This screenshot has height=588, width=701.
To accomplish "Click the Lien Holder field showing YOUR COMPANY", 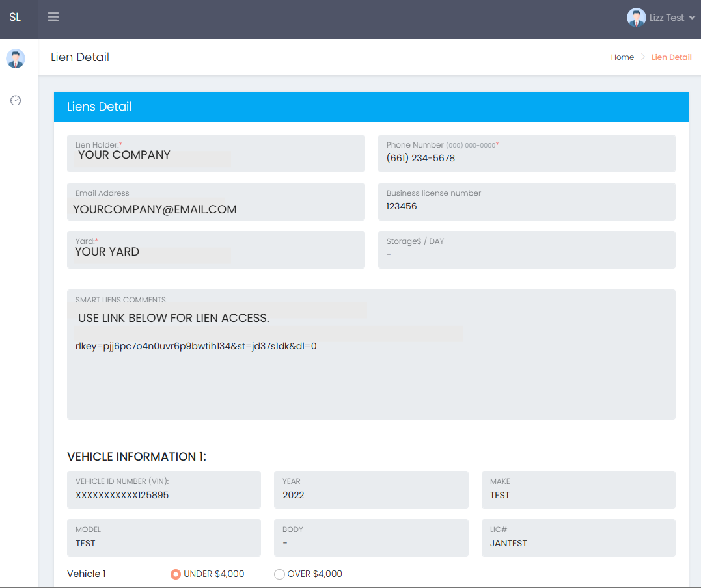I will coord(215,154).
